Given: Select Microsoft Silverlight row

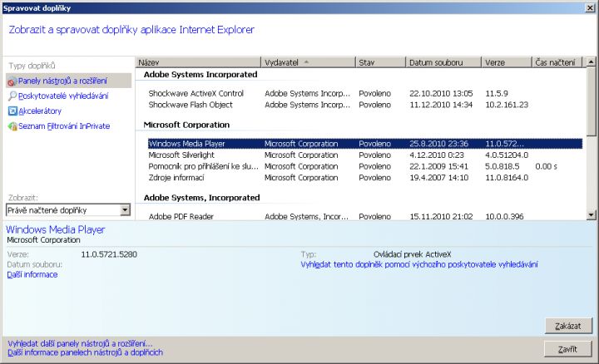Looking at the screenshot, I should (365, 155).
